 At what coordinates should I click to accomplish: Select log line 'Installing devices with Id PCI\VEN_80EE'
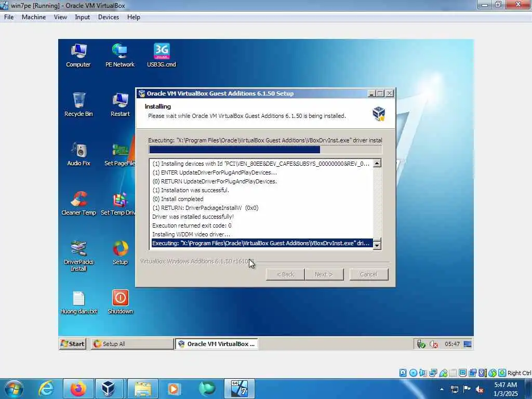(261, 164)
